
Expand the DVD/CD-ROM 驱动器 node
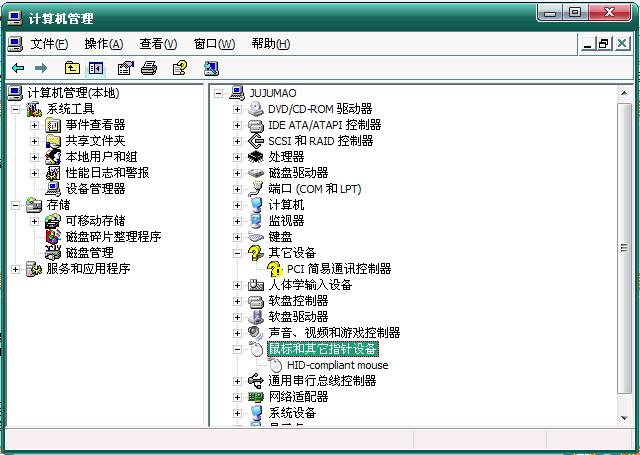point(237,109)
